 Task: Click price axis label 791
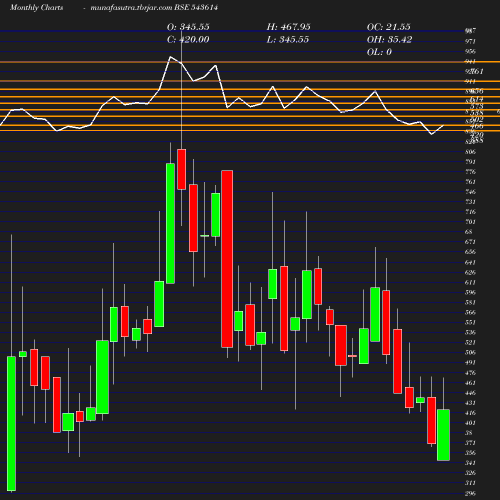pyautogui.click(x=470, y=162)
